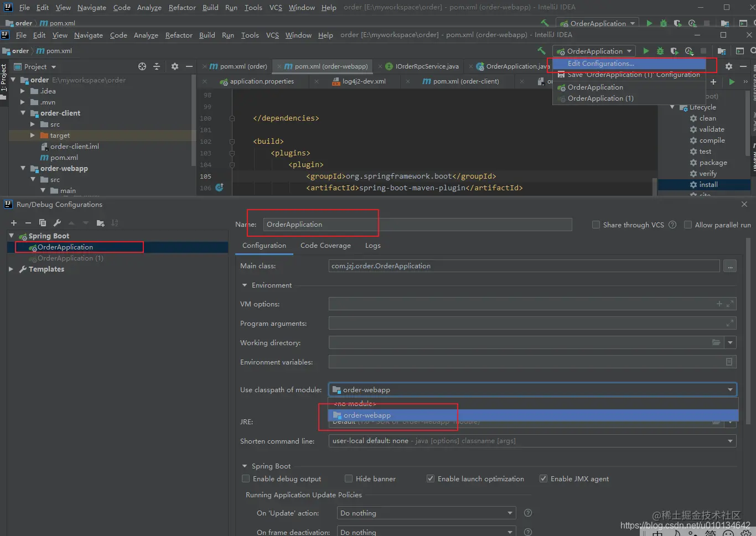Expand Templates node in configurations tree
Viewport: 756px width, 536px height.
[x=11, y=269]
